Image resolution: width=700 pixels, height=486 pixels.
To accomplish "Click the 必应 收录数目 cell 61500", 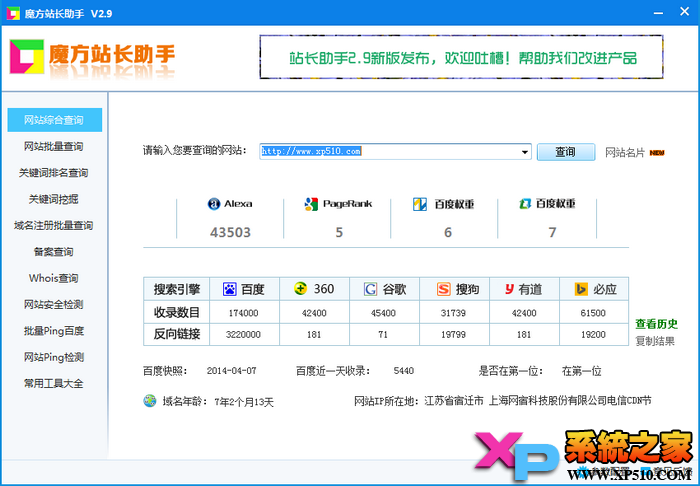I will point(593,313).
